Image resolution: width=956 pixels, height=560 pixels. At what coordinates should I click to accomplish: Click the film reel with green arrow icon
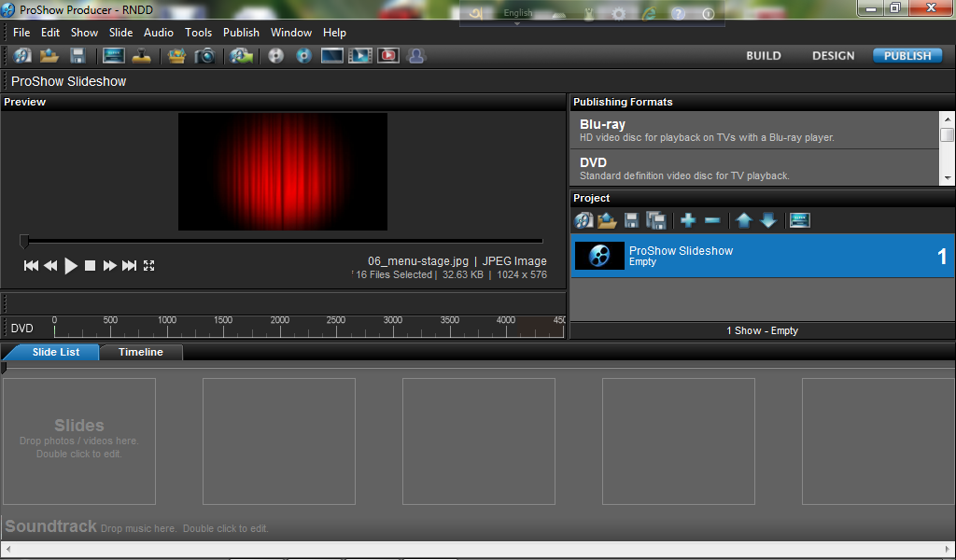242,56
